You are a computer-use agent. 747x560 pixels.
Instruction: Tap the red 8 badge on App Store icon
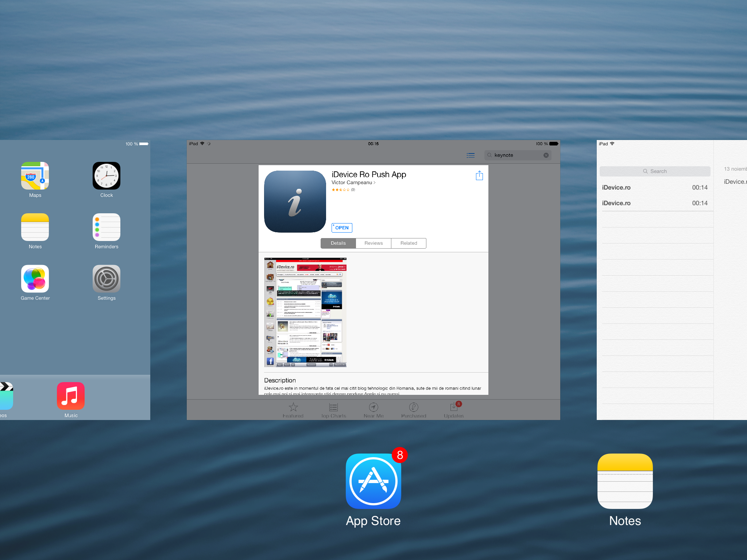[400, 455]
